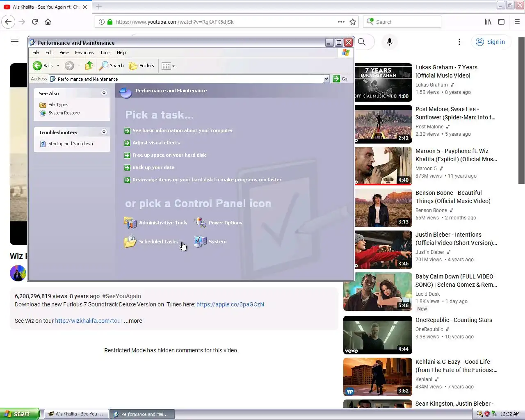Expand the Address bar dropdown
Screen dimensions: 525x420
click(326, 79)
